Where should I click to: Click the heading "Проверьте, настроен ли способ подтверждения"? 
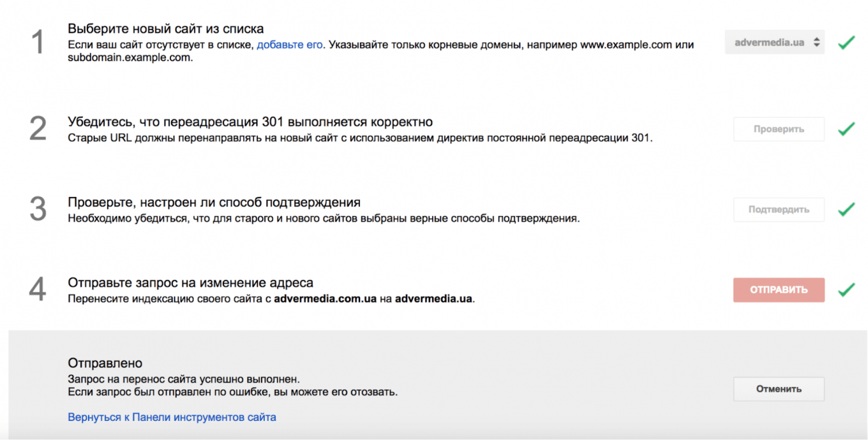[214, 202]
